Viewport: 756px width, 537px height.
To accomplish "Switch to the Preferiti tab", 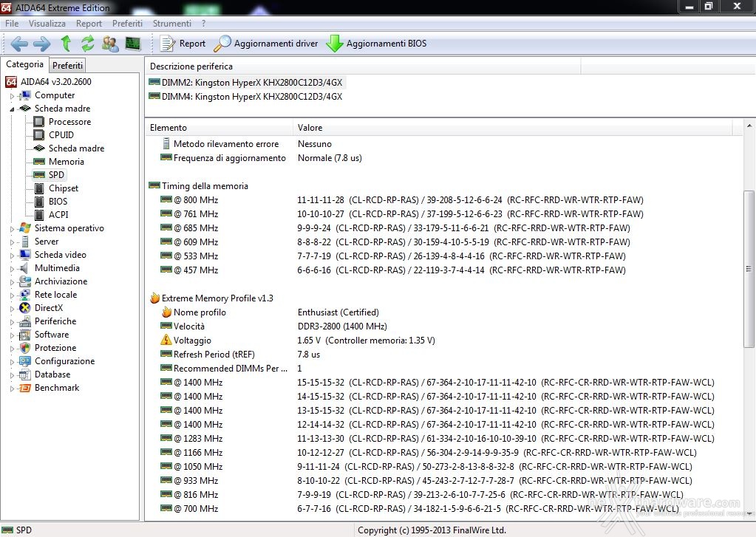I will coord(67,65).
